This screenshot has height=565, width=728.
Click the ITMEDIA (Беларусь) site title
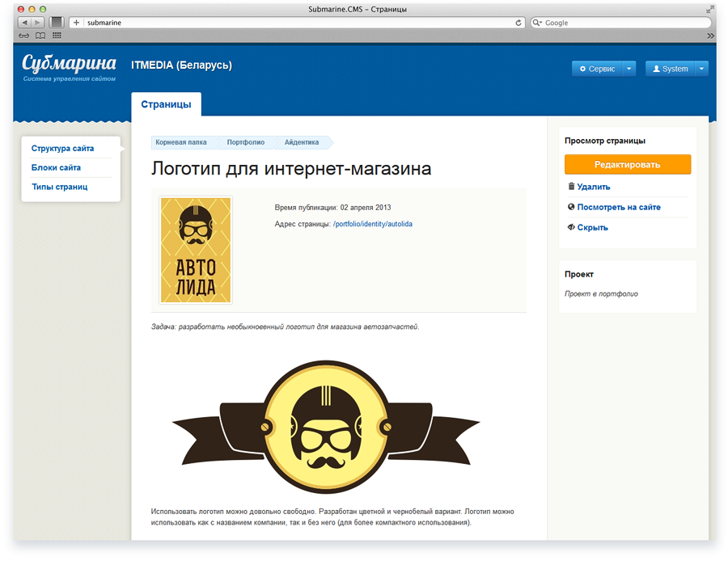pos(181,65)
